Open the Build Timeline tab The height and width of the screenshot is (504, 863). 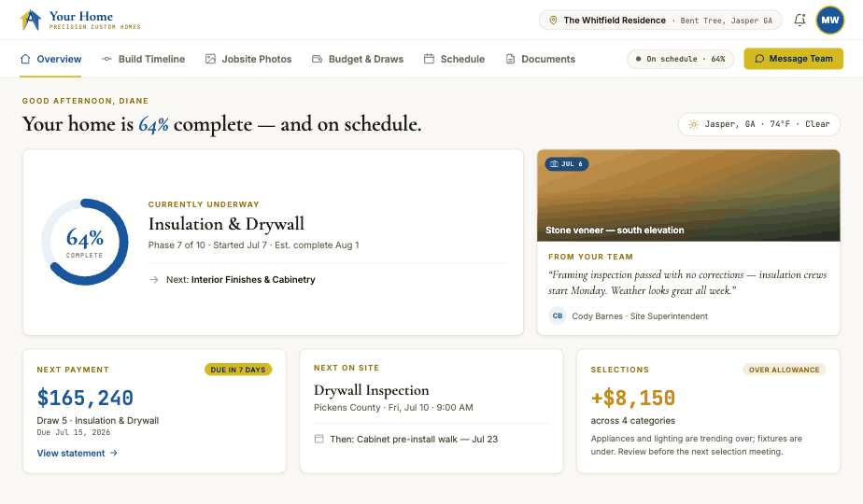click(143, 59)
